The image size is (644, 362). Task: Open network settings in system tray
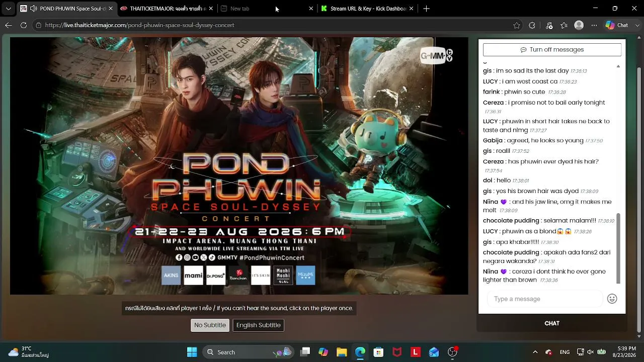[x=581, y=352]
